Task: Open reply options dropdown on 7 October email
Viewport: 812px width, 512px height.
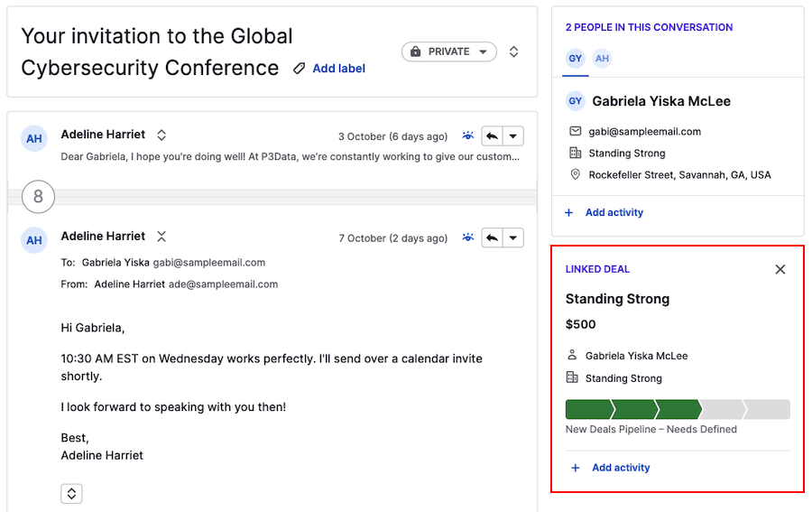Action: (x=512, y=238)
